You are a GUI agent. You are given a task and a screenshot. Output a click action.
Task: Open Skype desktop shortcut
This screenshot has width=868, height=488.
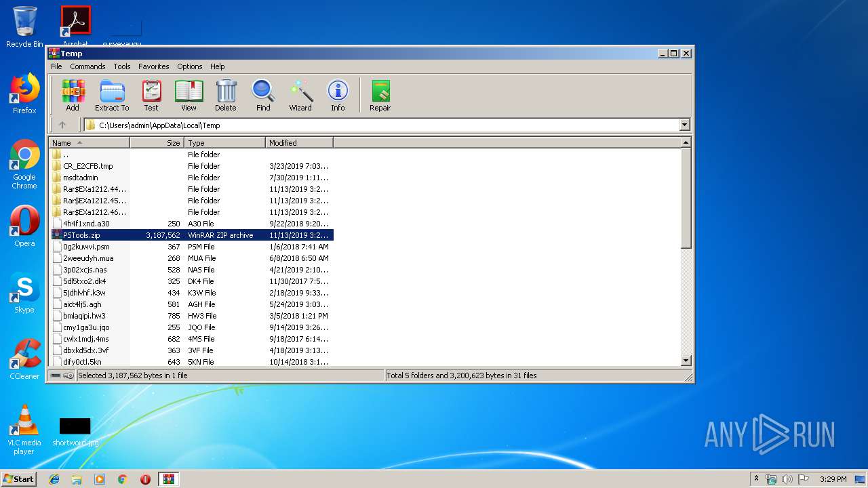click(x=24, y=293)
